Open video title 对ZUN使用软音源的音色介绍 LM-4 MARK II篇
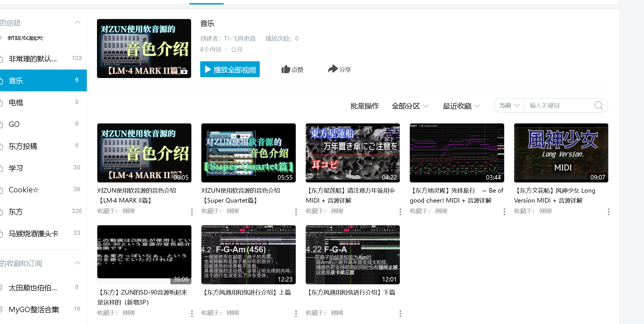 (x=137, y=195)
